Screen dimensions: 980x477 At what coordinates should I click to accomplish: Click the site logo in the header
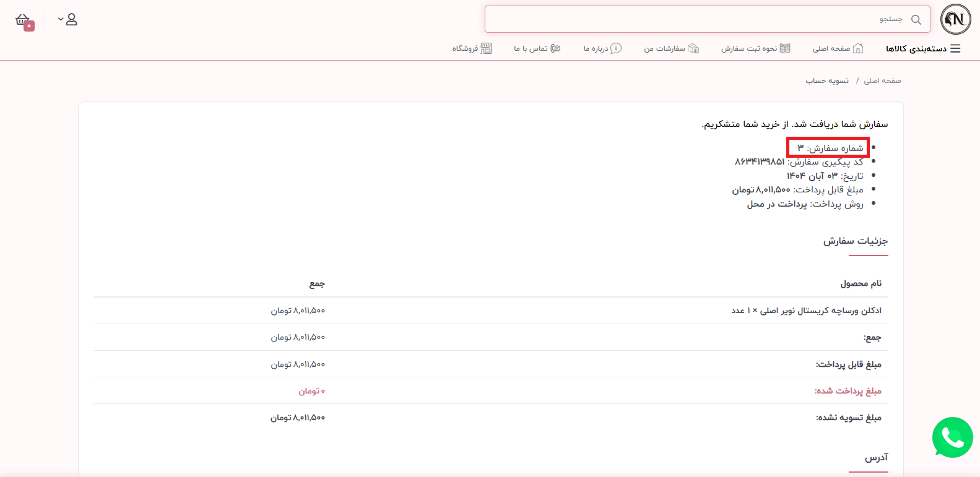pos(955,19)
